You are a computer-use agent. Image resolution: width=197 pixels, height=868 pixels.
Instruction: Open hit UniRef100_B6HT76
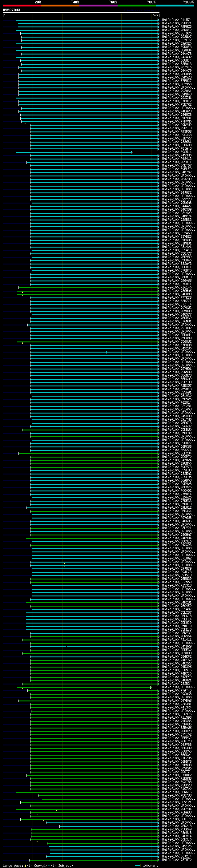pos(177,819)
